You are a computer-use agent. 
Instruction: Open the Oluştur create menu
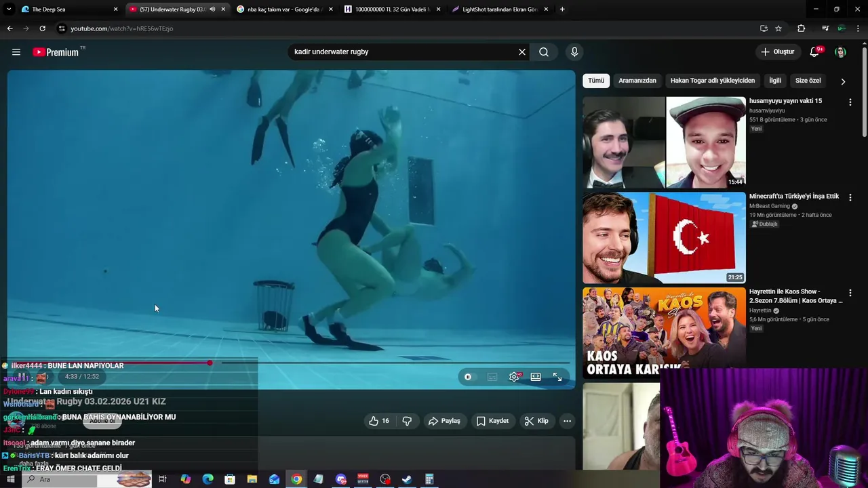click(x=777, y=52)
